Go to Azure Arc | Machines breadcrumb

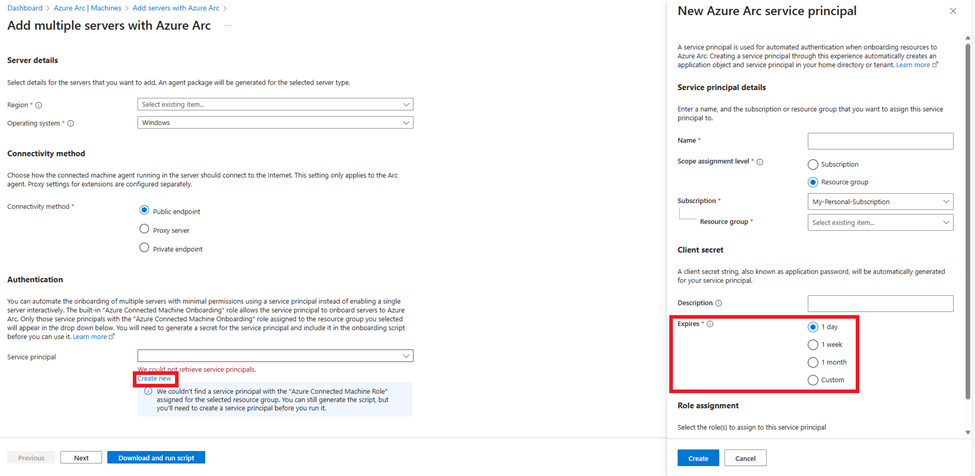coord(87,9)
